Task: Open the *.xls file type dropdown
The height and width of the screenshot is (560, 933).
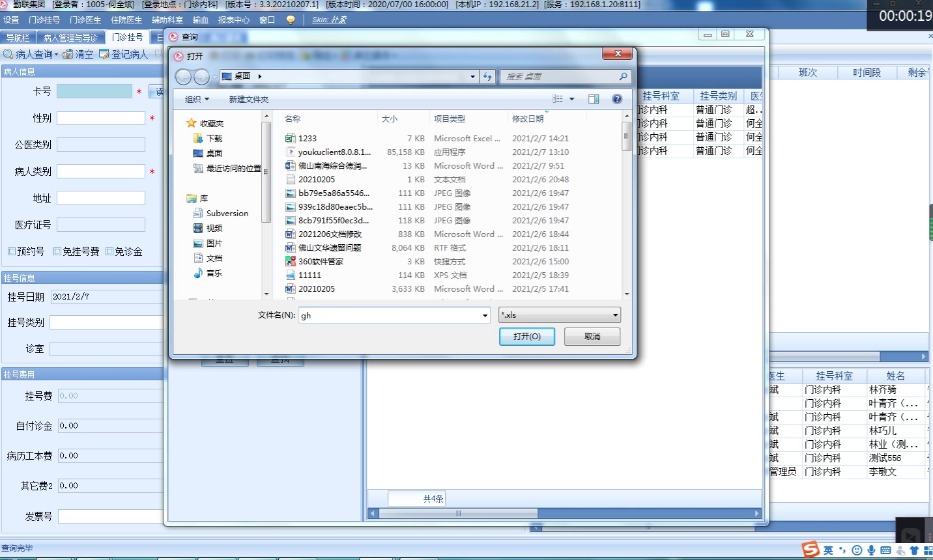Action: pos(615,315)
